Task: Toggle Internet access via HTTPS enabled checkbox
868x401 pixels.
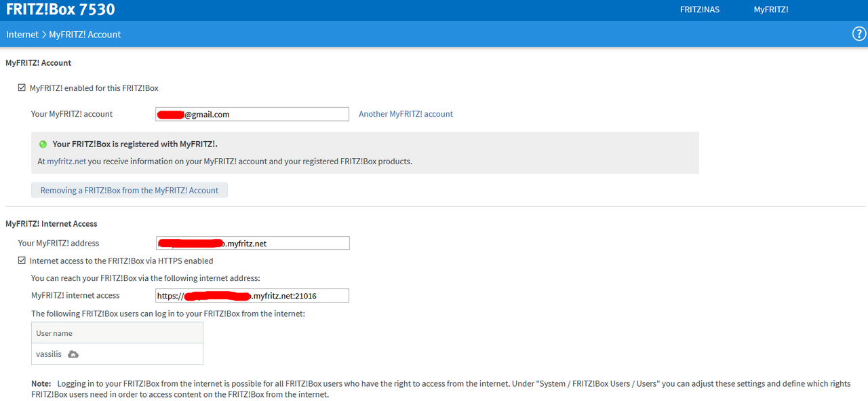Action: (22, 261)
